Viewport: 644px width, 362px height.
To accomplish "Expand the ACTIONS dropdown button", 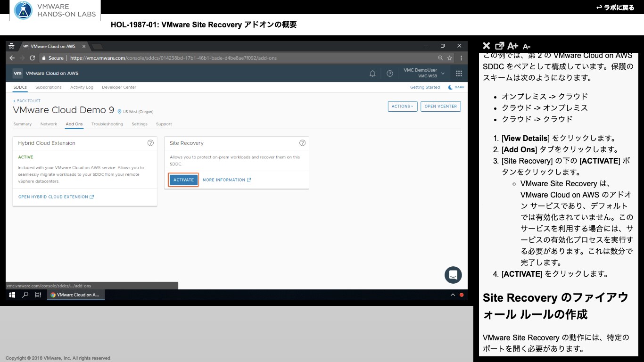I will click(403, 107).
